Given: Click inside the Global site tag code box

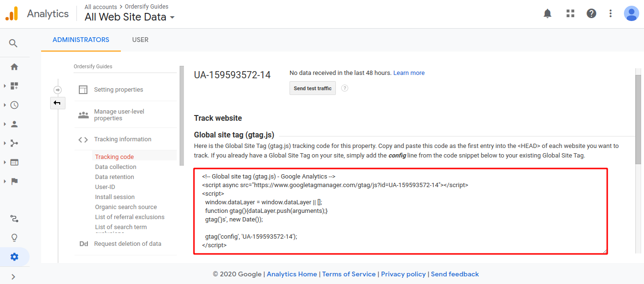Looking at the screenshot, I should pos(401,211).
